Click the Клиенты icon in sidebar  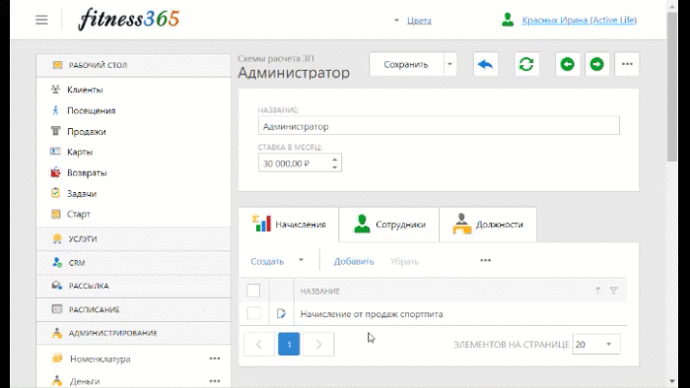click(x=55, y=90)
